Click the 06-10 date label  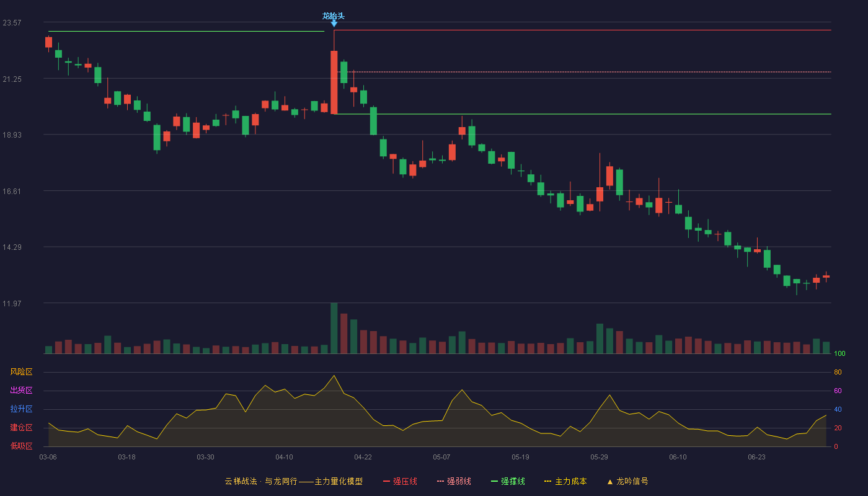tap(678, 457)
